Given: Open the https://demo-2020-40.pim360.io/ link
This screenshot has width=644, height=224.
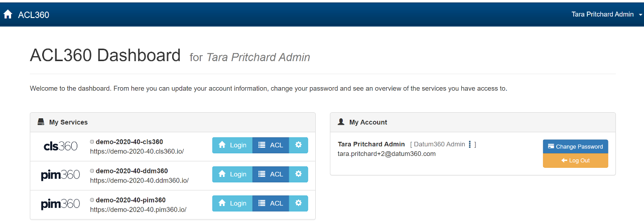Looking at the screenshot, I should 138,209.
